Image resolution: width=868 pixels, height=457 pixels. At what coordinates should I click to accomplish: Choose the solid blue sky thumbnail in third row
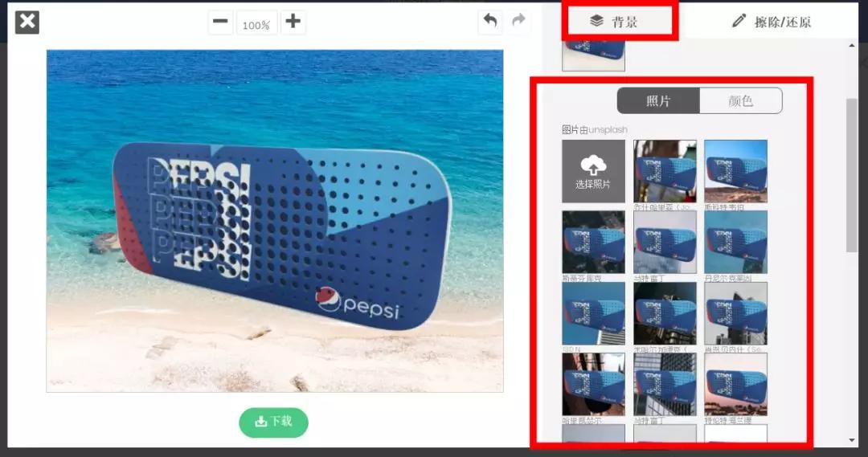coord(593,313)
